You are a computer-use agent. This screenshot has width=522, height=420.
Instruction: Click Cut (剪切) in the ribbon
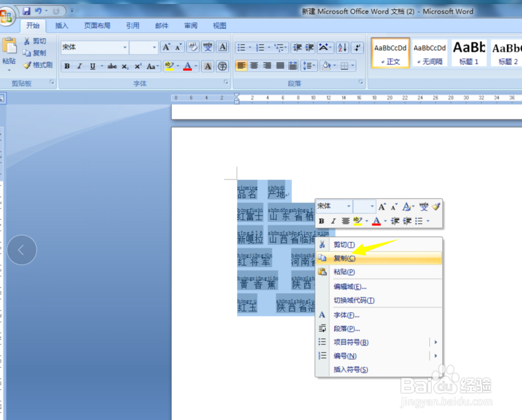tap(35, 41)
